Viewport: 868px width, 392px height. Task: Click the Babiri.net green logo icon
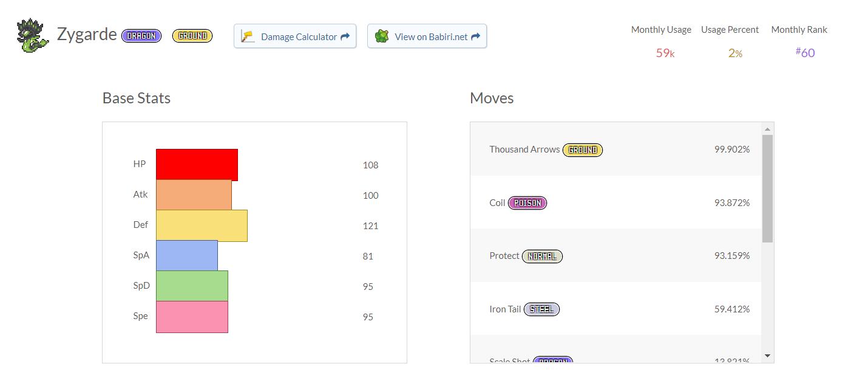point(381,36)
